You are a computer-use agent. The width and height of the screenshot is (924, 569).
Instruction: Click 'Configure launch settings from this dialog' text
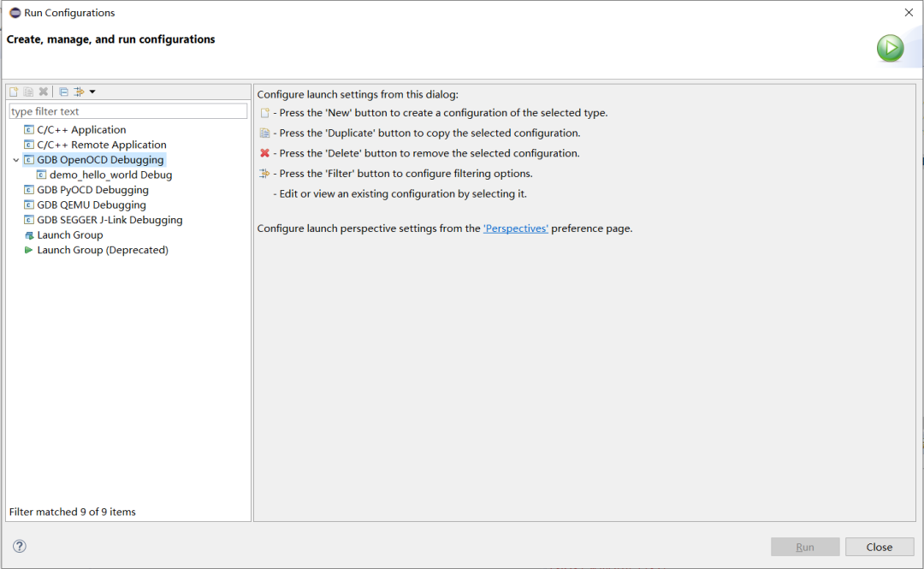(x=358, y=94)
